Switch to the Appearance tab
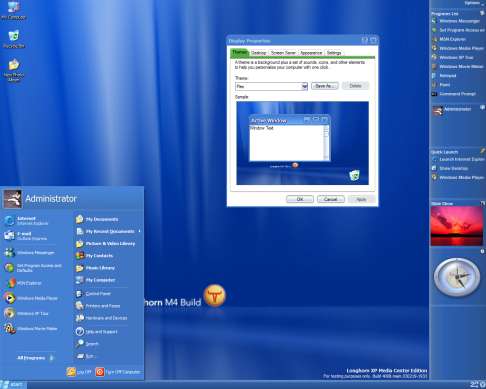This screenshot has width=486, height=389. click(311, 53)
